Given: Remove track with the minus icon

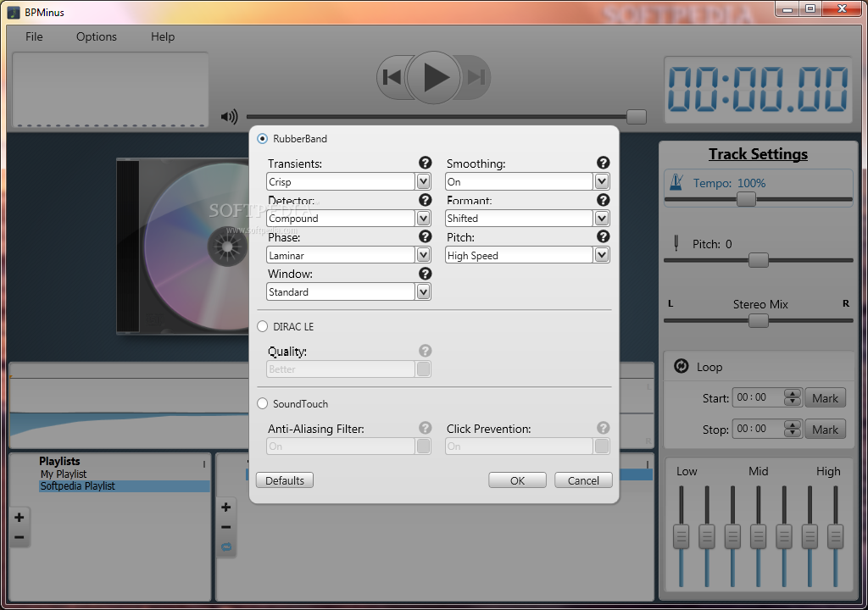Looking at the screenshot, I should pos(225,527).
